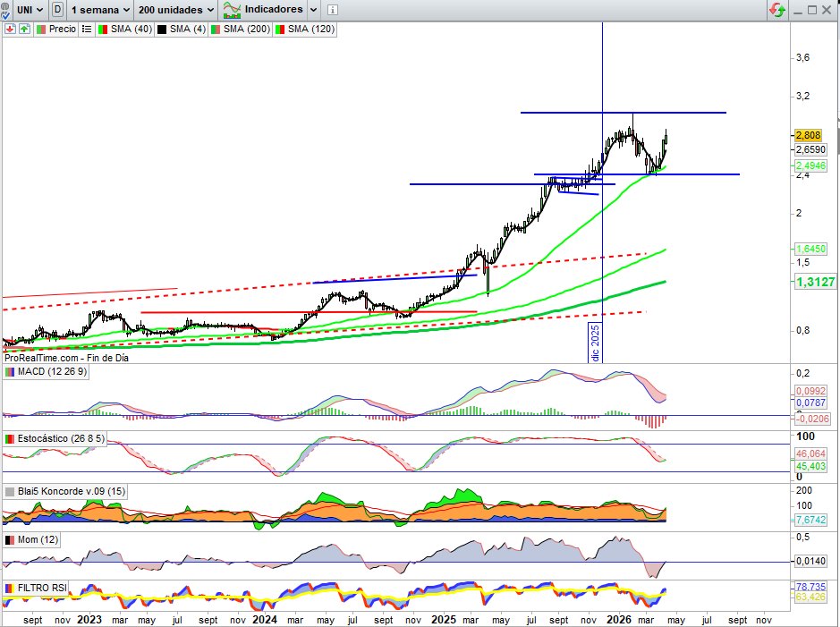
Task: Open the 1 semana timeframe dropdown
Action: 100,10
